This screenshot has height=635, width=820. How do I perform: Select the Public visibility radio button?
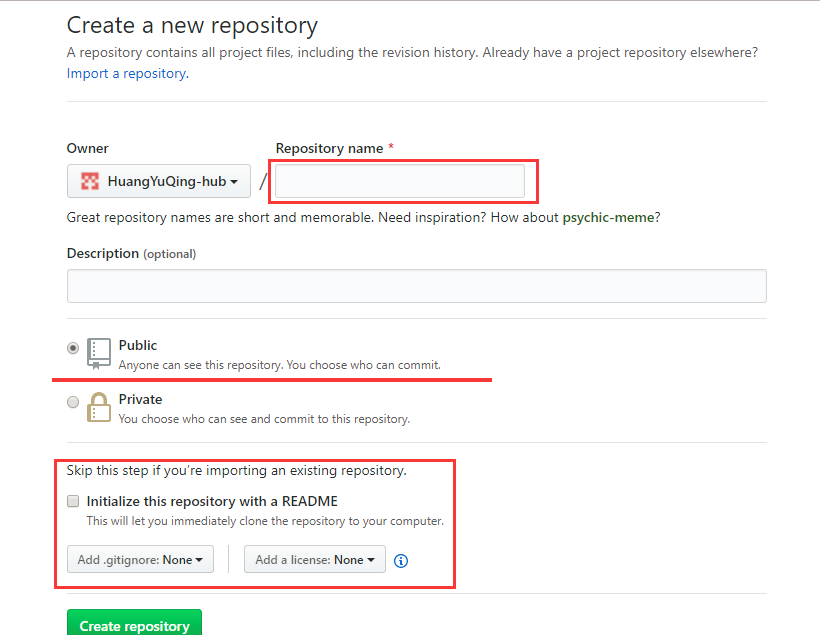[x=72, y=347]
